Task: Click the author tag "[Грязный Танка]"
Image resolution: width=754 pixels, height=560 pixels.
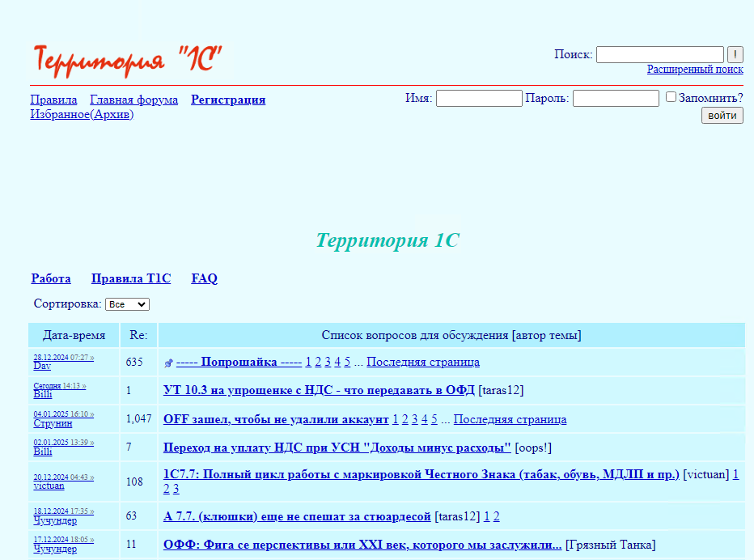Action: [610, 545]
